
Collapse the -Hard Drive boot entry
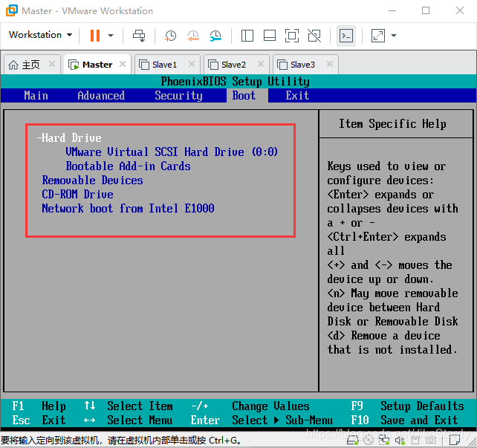click(x=69, y=137)
